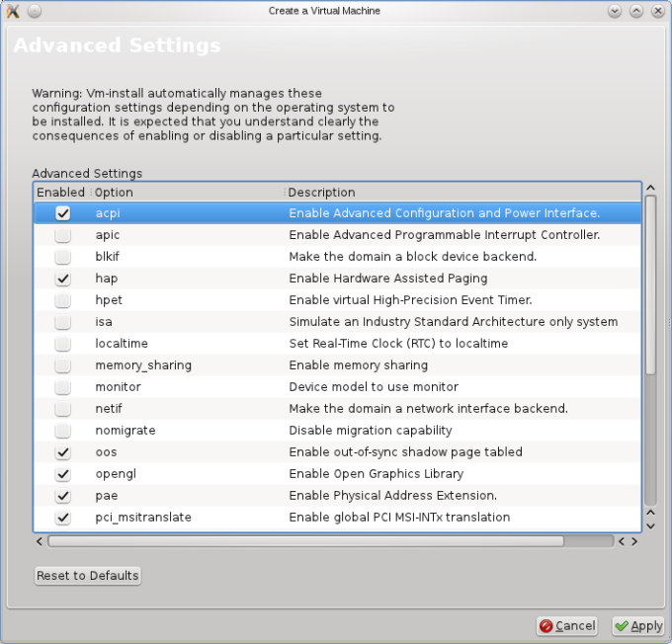This screenshot has height=644, width=672.
Task: Click 'Device model to use monitor' description
Action: pos(374,387)
